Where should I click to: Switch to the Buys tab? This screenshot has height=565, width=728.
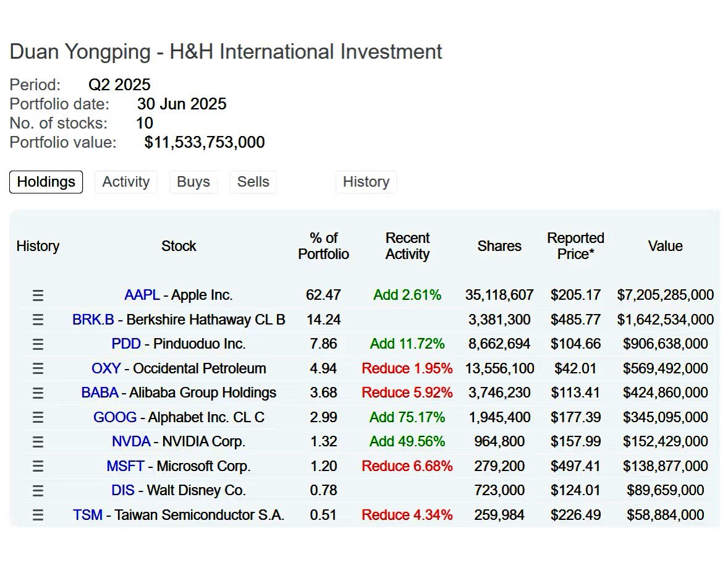[x=193, y=182]
